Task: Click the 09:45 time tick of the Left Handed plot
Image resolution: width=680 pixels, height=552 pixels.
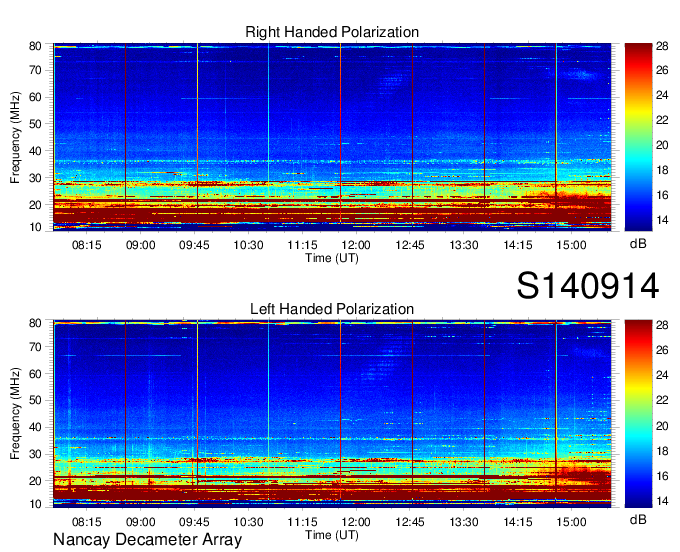Action: 194,522
